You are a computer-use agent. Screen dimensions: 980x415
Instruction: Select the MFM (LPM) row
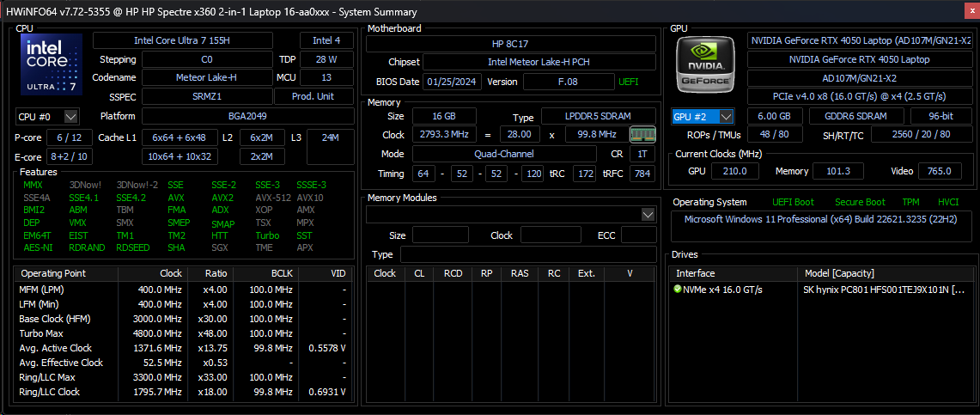coord(182,290)
